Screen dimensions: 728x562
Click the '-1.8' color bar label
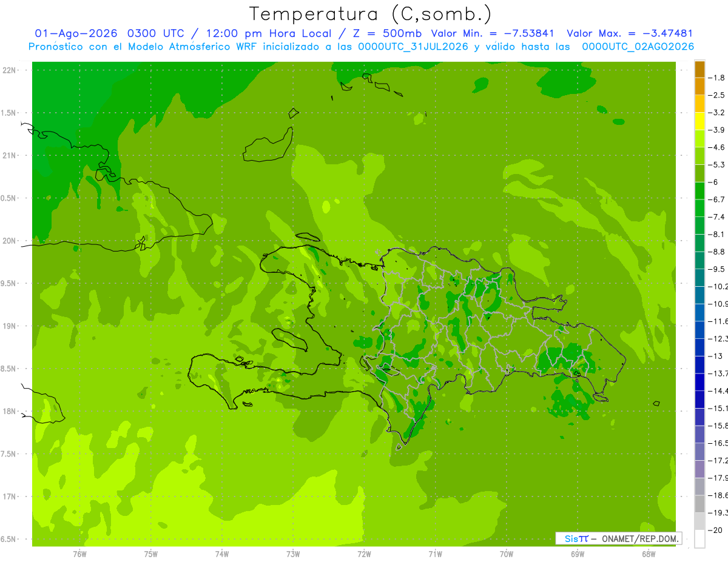[x=717, y=78]
